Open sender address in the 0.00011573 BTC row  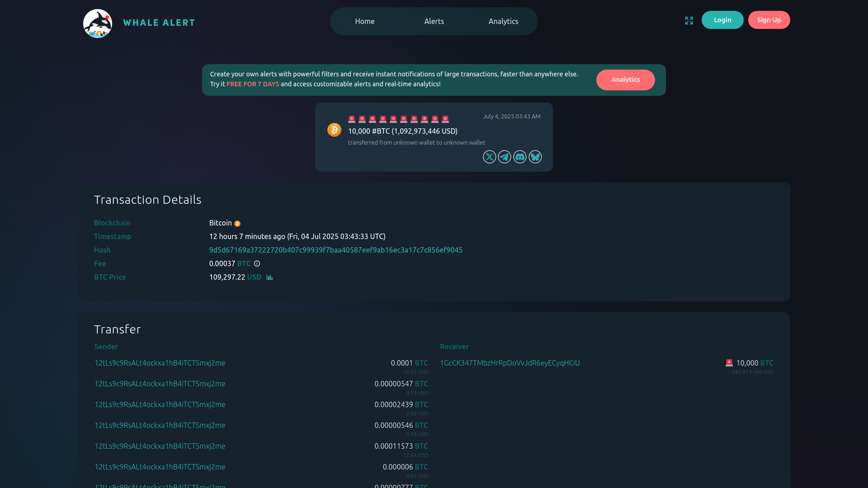[x=160, y=446]
